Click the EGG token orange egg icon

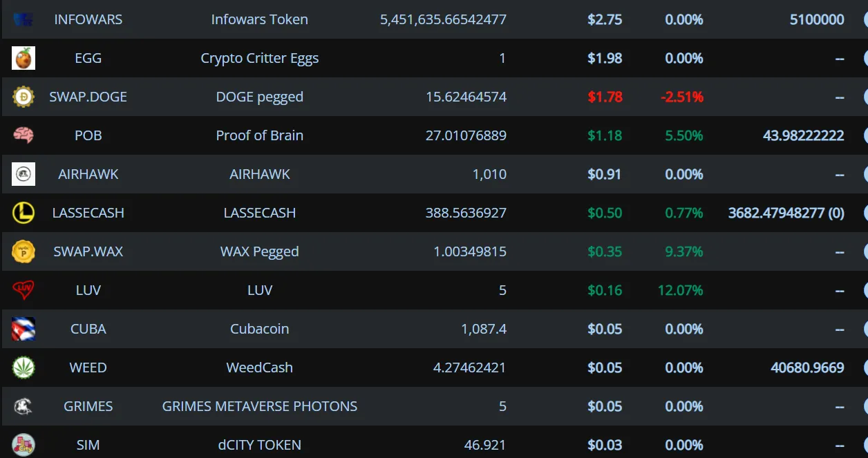pos(23,58)
